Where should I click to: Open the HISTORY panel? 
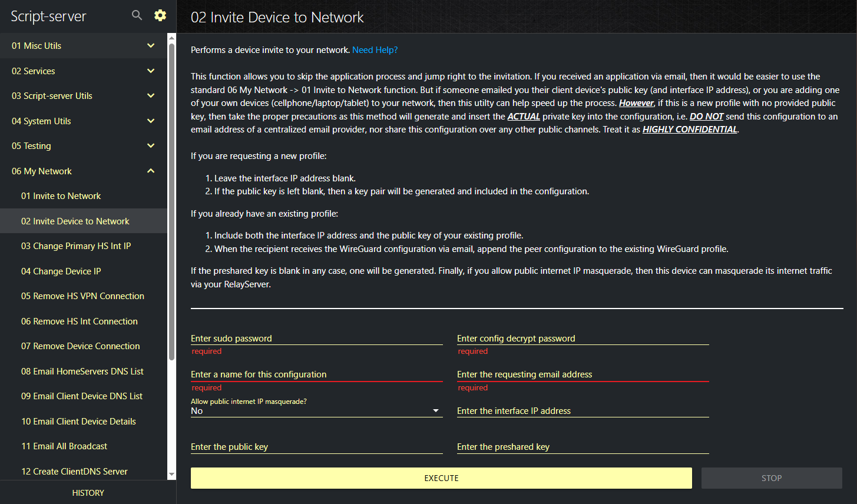[x=88, y=493]
